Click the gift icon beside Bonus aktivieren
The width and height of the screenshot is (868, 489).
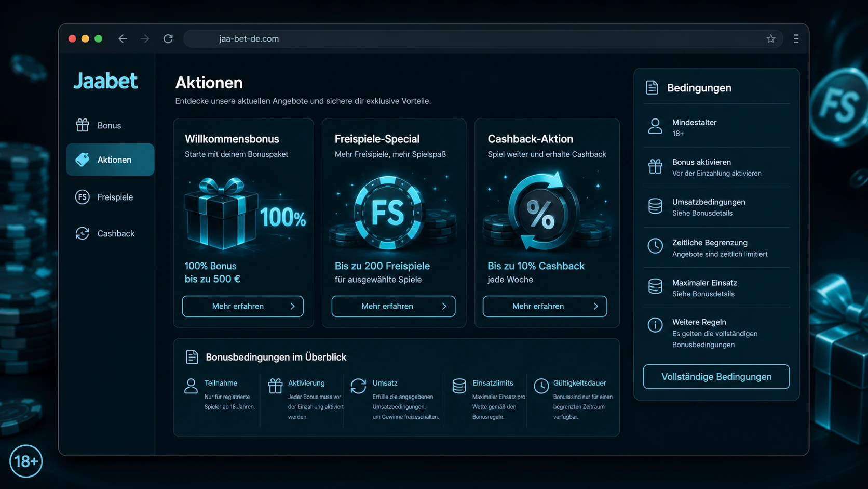point(655,166)
